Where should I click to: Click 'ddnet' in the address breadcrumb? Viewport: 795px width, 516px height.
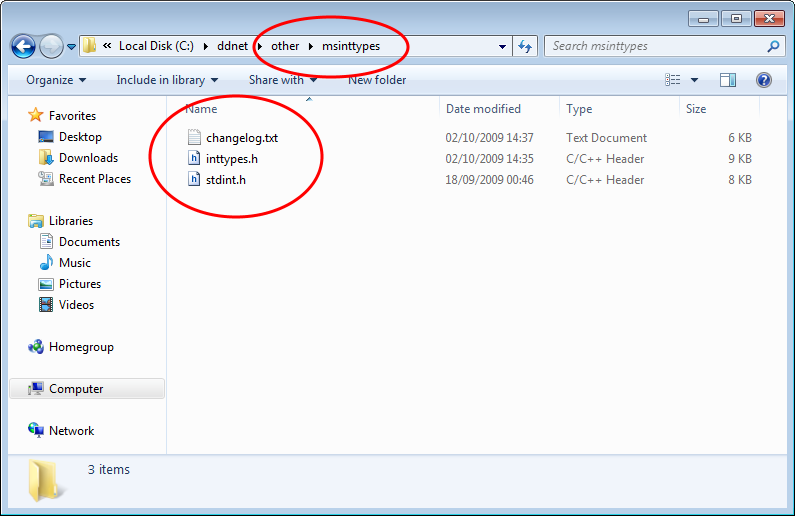pos(231,46)
